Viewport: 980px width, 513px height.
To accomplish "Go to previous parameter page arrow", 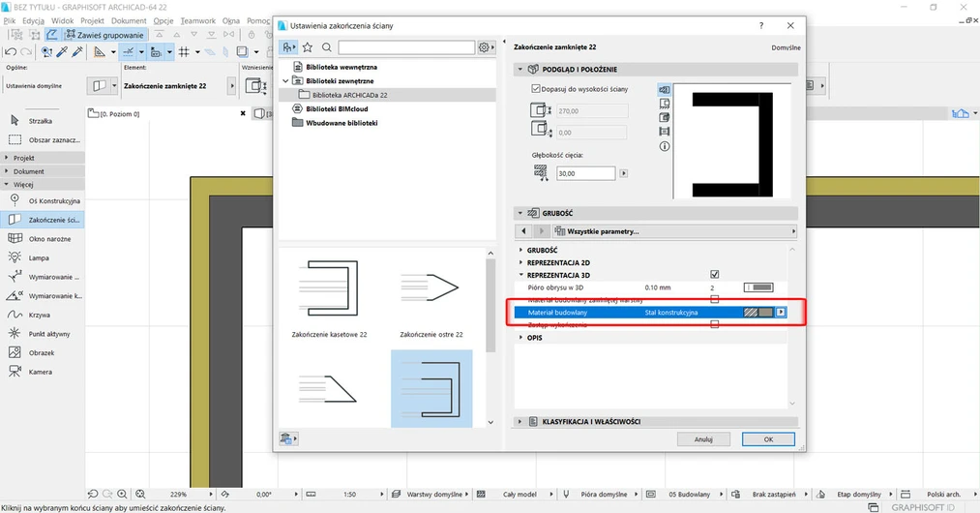I will click(x=523, y=230).
